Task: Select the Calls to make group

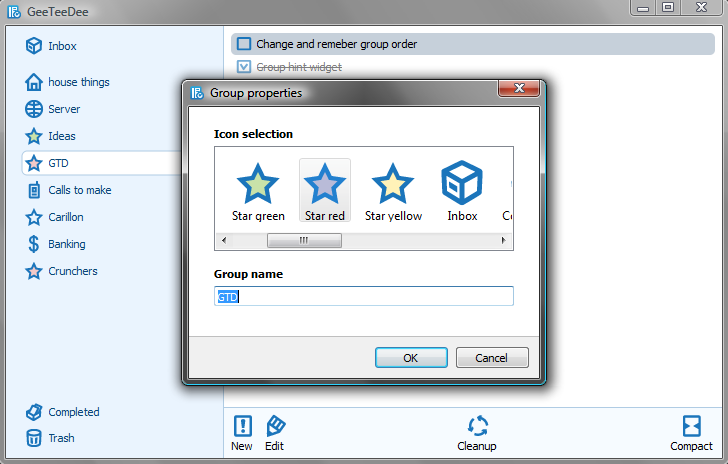Action: pyautogui.click(x=79, y=190)
